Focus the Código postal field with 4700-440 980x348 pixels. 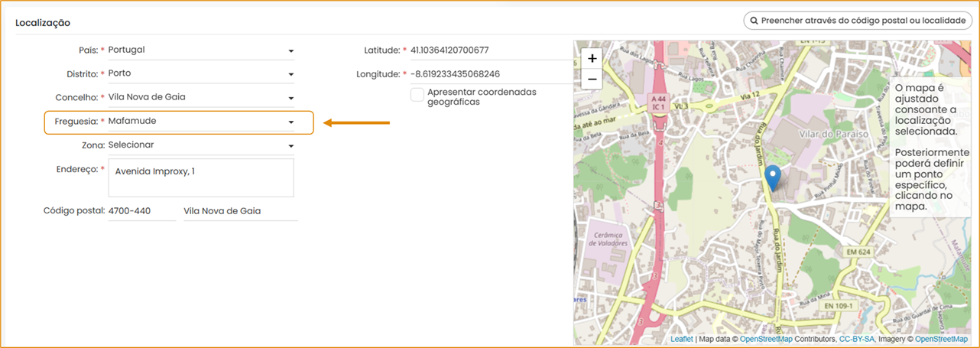141,211
